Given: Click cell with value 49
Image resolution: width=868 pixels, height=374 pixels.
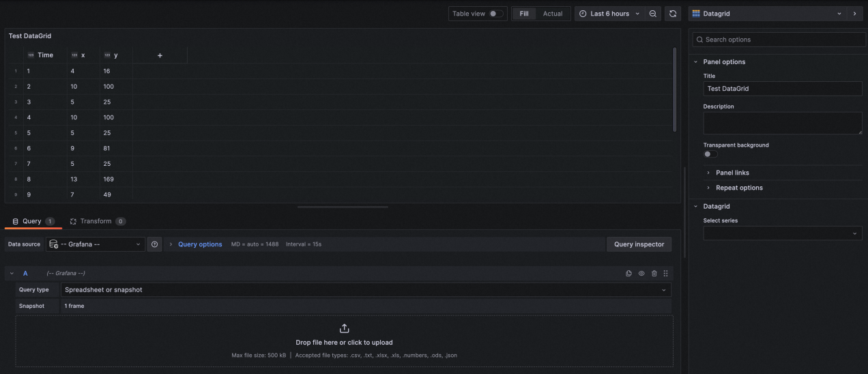Looking at the screenshot, I should [116, 195].
